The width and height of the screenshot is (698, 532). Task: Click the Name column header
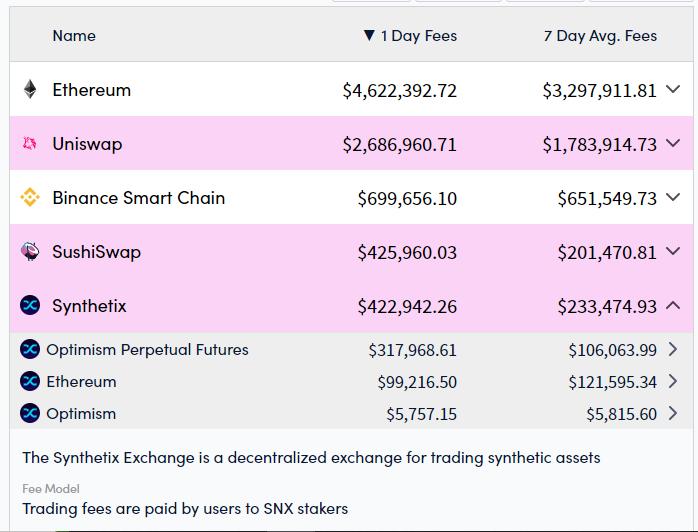pos(74,36)
